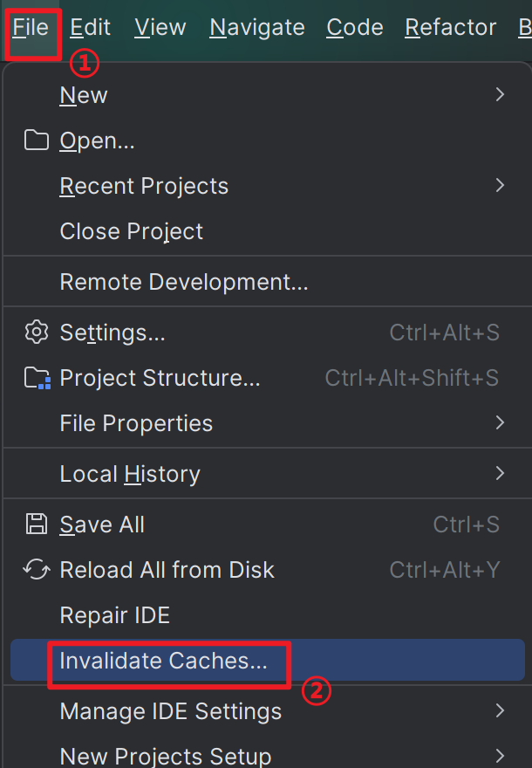Expand the Recent Projects submenu chevron
Image resolution: width=532 pixels, height=768 pixels.
coord(500,186)
